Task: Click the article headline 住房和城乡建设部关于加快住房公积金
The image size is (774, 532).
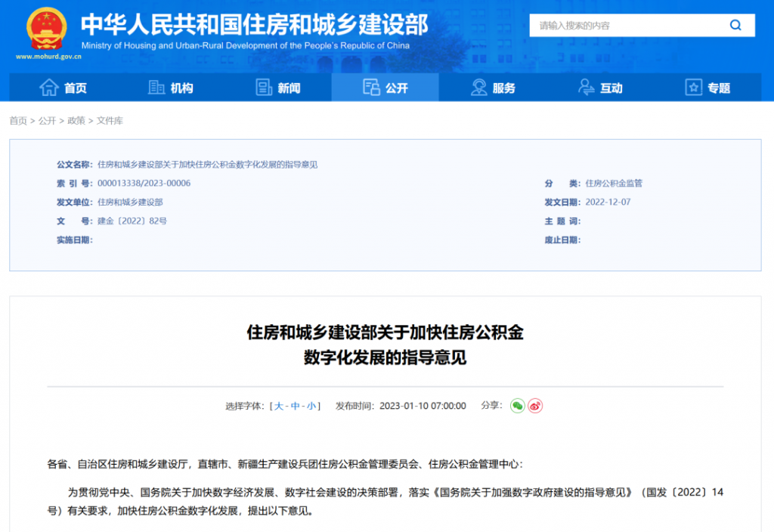Action: (x=385, y=332)
